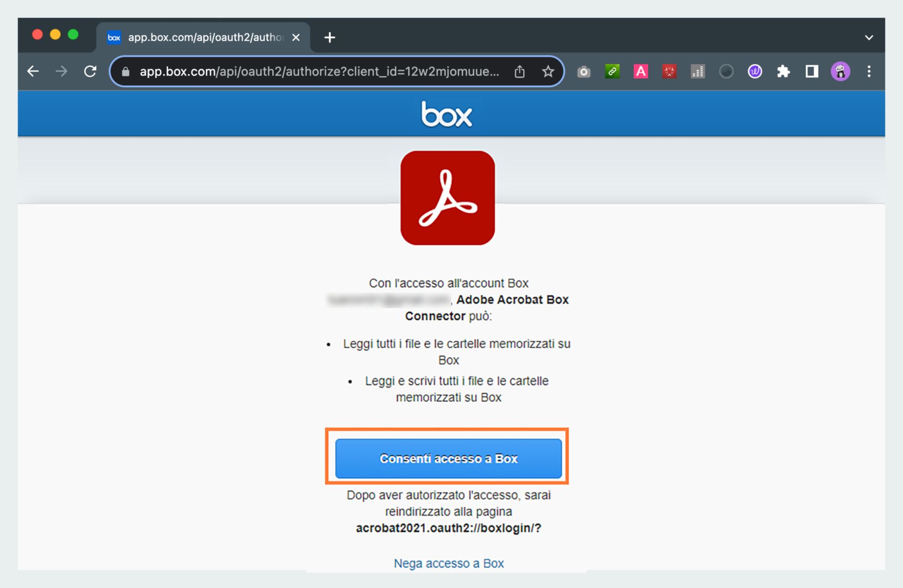The height and width of the screenshot is (588, 903).
Task: Open the Chrome three-dot menu
Action: coord(869,71)
